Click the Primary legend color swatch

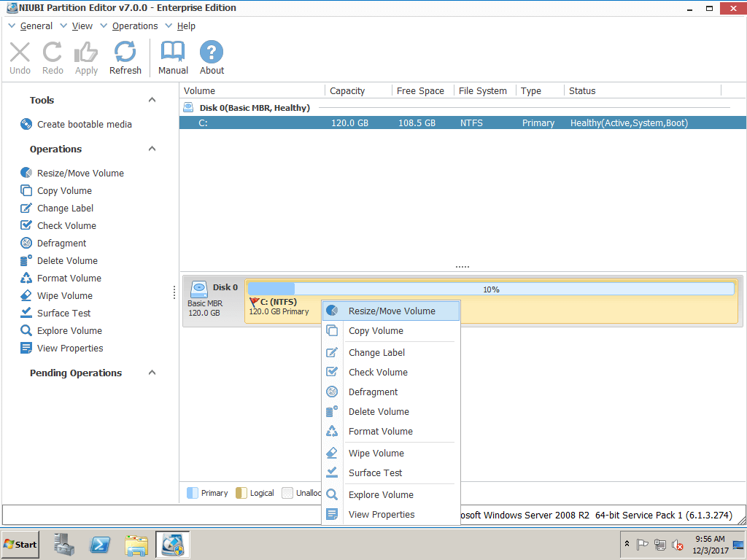[193, 493]
